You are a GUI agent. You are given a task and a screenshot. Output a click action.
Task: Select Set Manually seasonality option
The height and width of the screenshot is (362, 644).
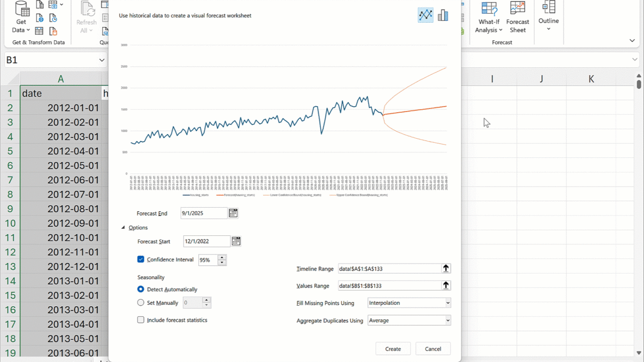pyautogui.click(x=141, y=303)
